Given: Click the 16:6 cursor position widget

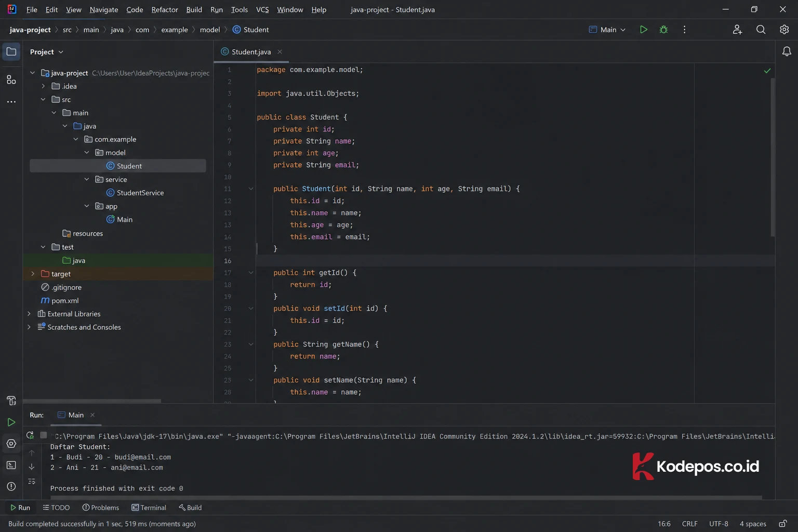Looking at the screenshot, I should [x=664, y=524].
